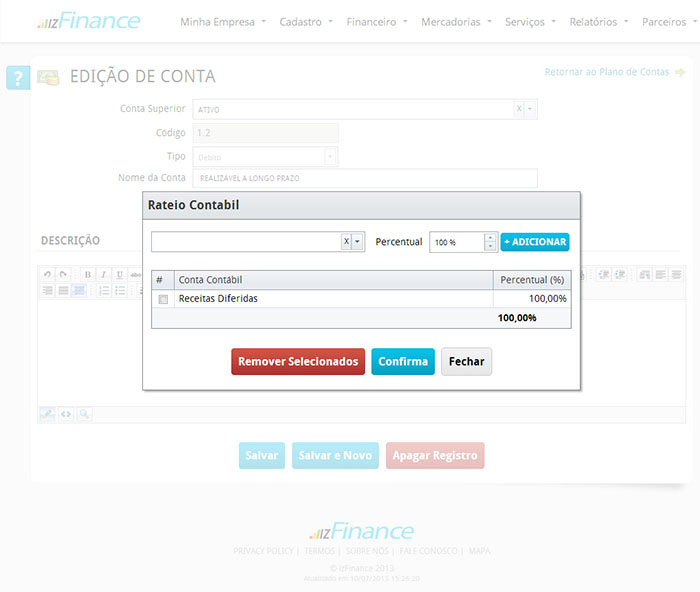Close dialog with Fechar button

click(467, 362)
